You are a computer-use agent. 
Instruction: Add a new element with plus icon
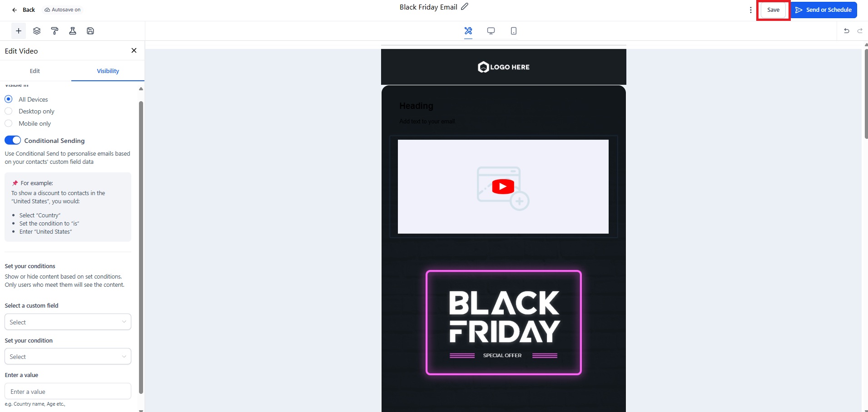(x=19, y=31)
